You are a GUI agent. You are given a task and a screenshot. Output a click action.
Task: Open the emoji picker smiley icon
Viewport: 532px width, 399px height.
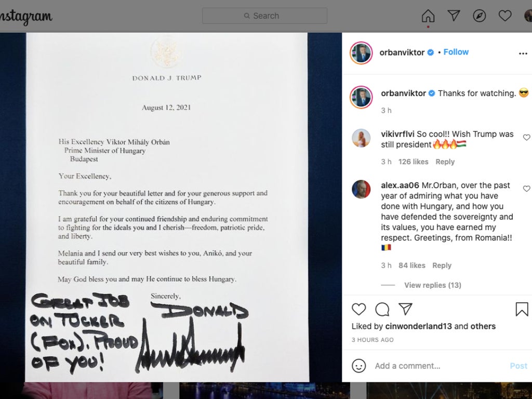coord(358,366)
